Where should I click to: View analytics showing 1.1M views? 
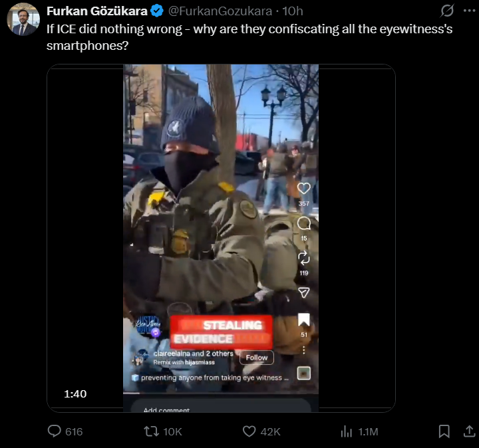[347, 431]
